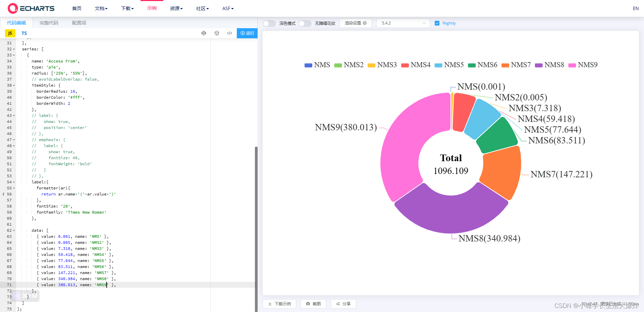
Task: Toggle NMS legend item
Action: [317, 65]
